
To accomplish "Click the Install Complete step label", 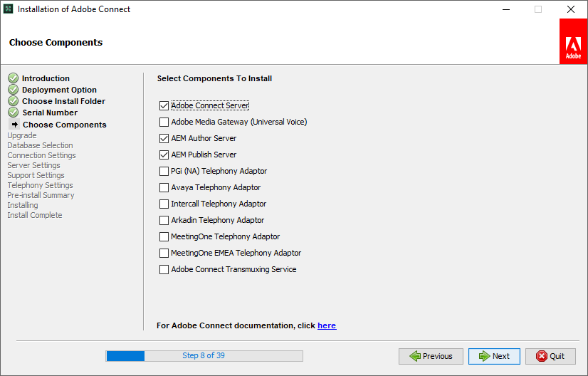I will tap(35, 215).
